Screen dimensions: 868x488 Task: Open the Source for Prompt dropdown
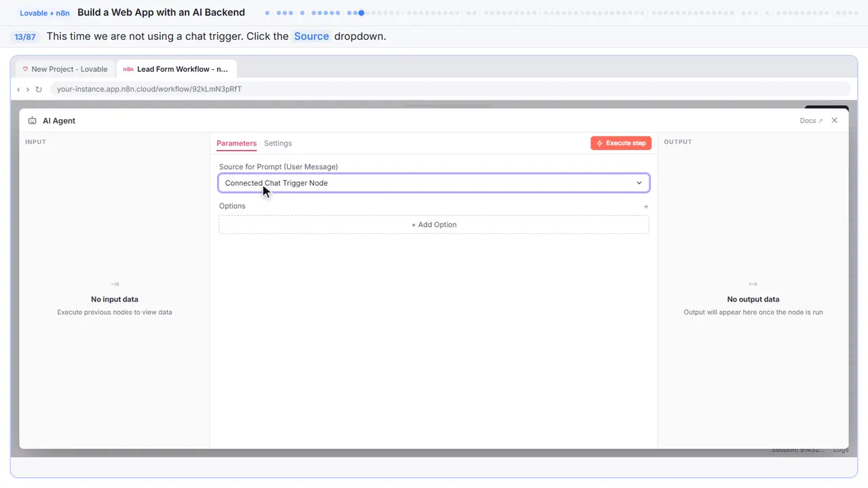pos(433,183)
